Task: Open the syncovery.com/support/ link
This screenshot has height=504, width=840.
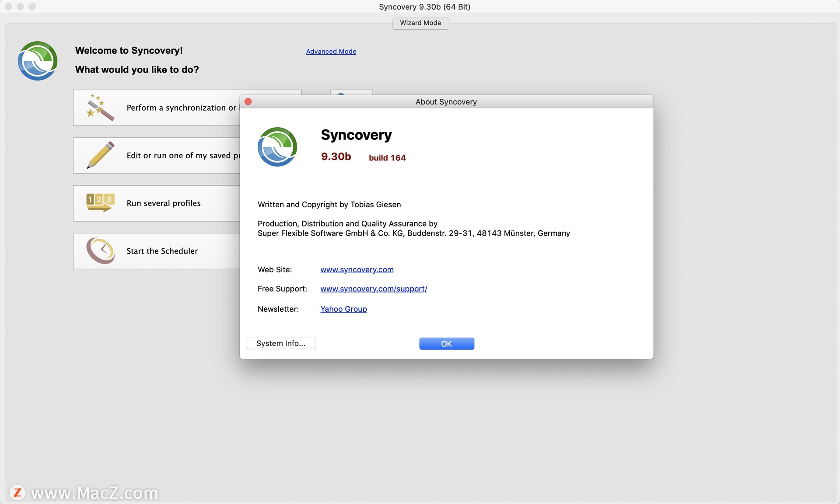Action: click(x=374, y=289)
